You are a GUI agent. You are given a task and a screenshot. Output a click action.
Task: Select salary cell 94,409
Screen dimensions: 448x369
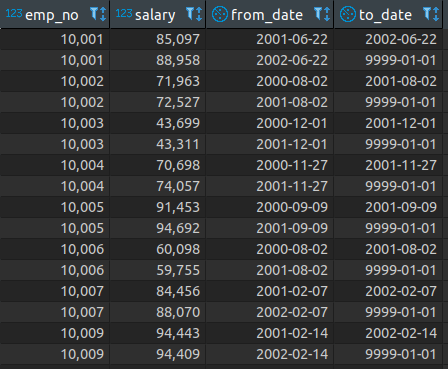(158, 354)
